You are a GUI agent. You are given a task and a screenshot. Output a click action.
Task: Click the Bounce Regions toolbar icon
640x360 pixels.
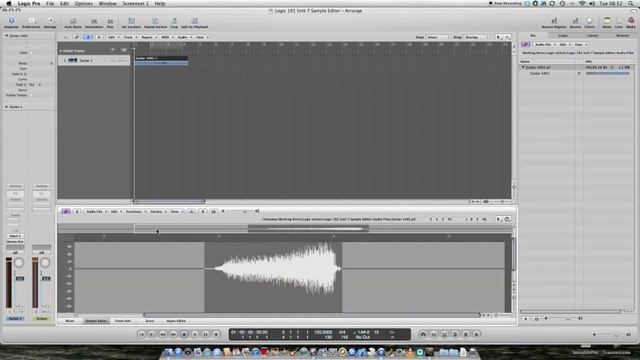(x=554, y=23)
